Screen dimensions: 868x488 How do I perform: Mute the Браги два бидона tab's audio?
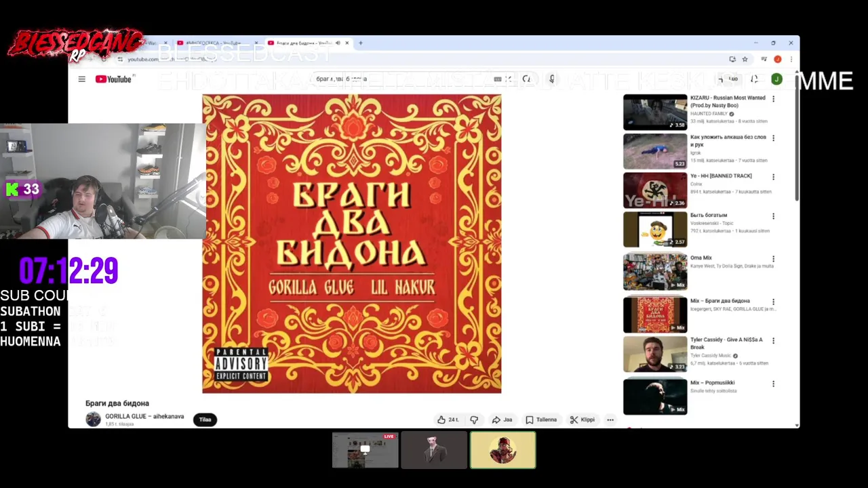tap(338, 43)
